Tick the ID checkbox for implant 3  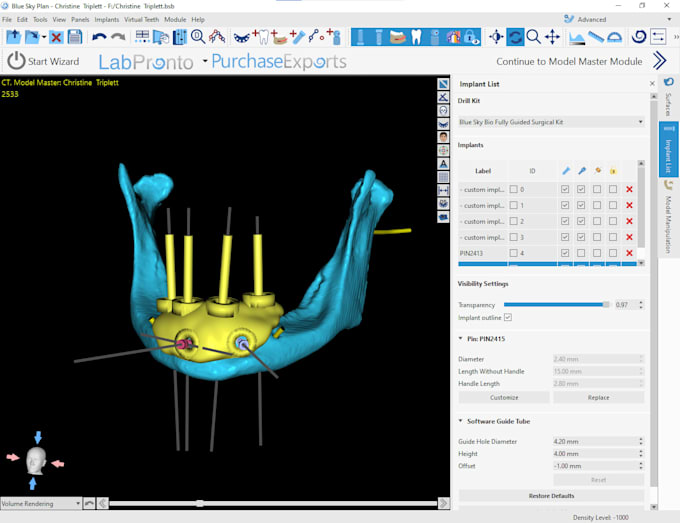(513, 237)
